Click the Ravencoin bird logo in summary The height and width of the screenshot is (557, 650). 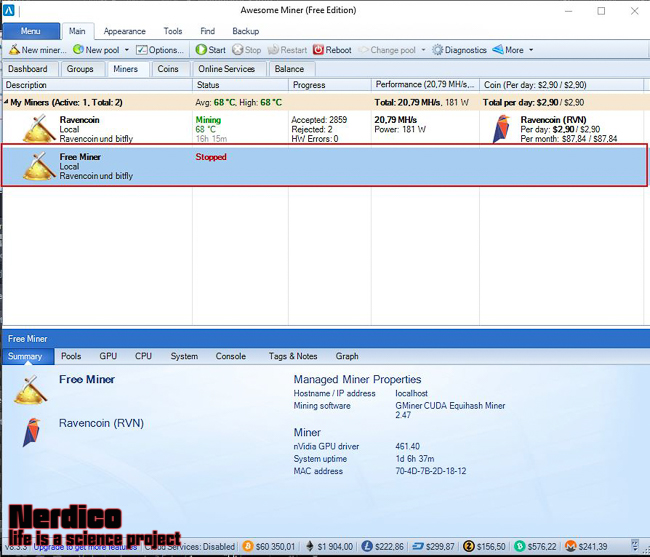pos(31,432)
